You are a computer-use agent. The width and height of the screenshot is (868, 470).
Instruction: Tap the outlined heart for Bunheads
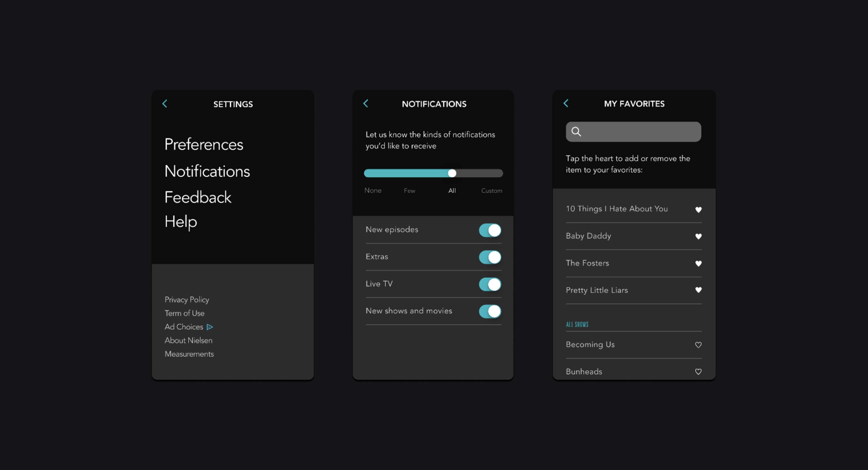698,372
